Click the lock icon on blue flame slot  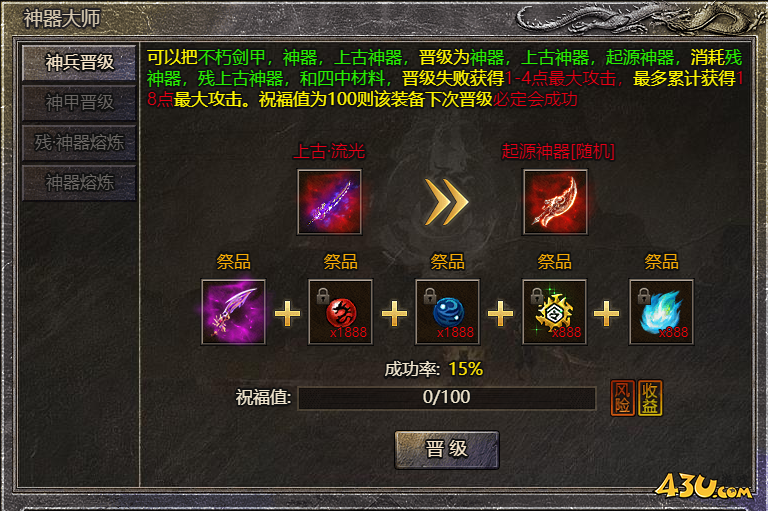point(644,295)
